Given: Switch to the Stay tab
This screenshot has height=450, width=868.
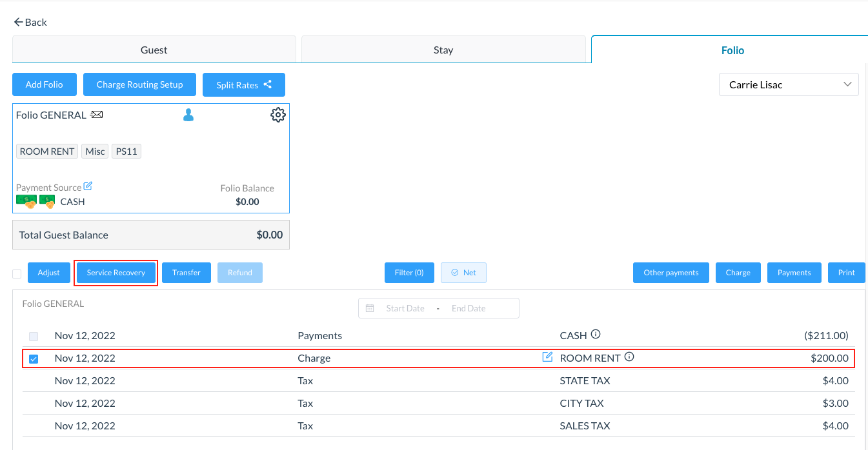Looking at the screenshot, I should click(x=443, y=50).
